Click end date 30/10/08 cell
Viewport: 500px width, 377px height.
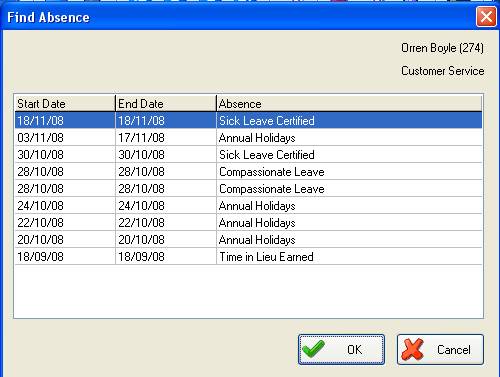pos(166,154)
